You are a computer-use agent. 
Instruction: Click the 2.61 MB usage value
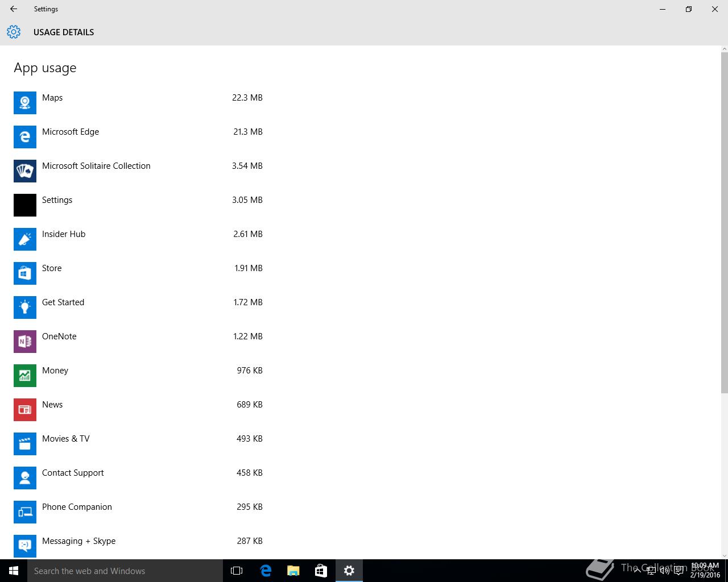[x=248, y=234]
